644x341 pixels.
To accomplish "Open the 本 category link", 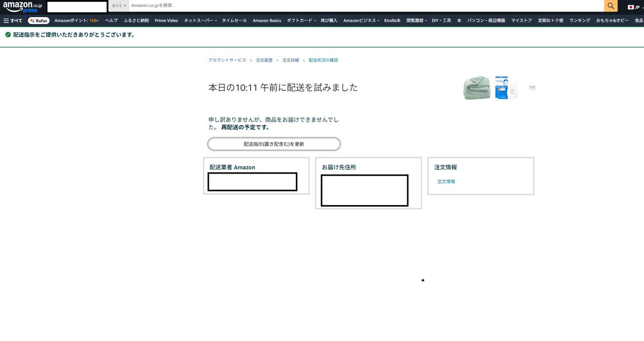I will 459,20.
